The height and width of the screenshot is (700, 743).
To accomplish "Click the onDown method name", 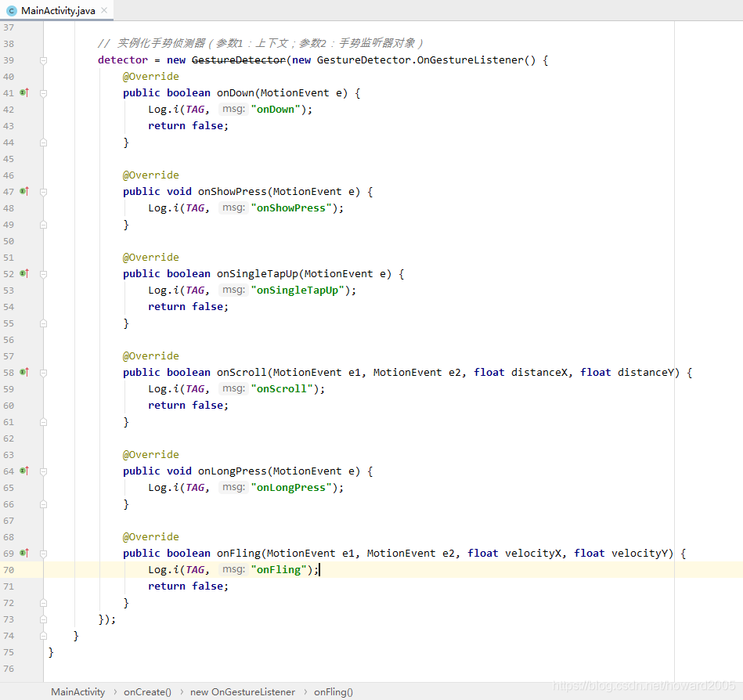I will (236, 93).
